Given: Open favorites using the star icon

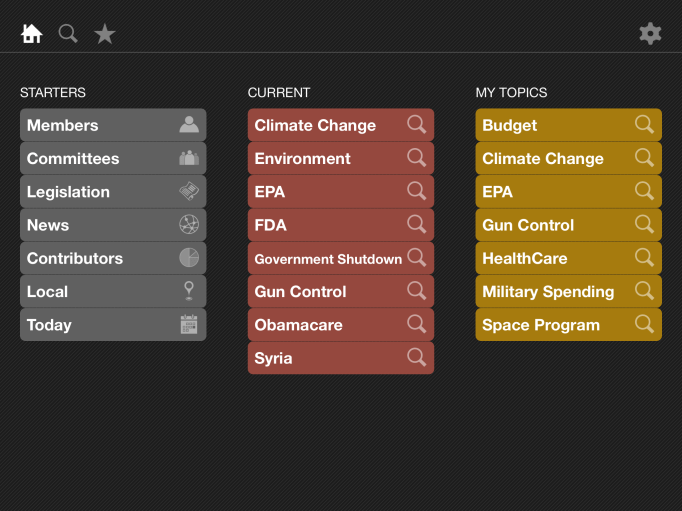Looking at the screenshot, I should (105, 34).
